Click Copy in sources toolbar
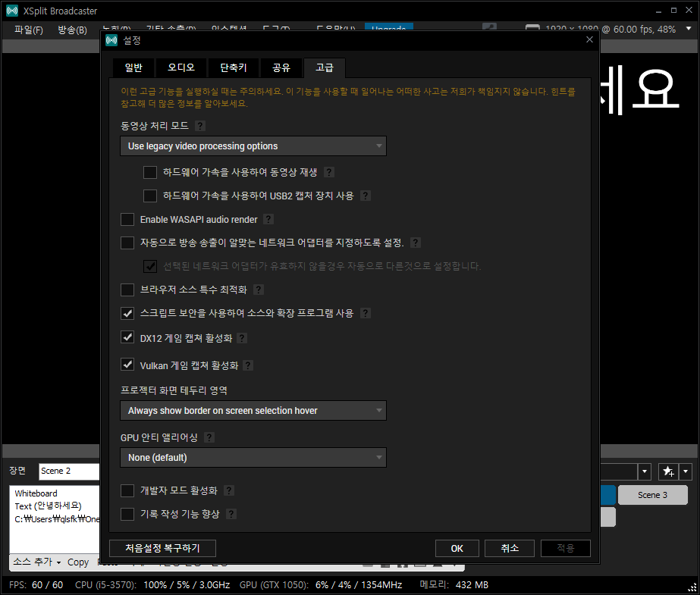This screenshot has width=700, height=595. (x=78, y=562)
